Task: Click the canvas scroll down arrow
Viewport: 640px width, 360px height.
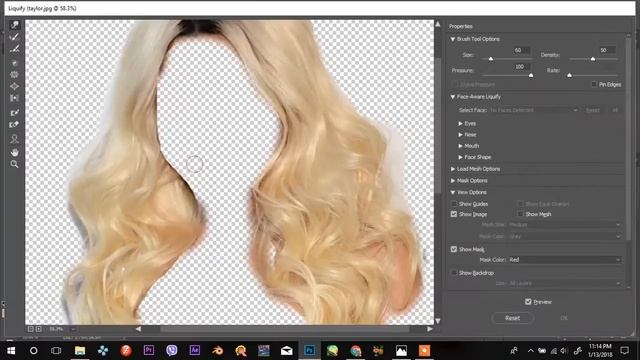Action: (438, 321)
